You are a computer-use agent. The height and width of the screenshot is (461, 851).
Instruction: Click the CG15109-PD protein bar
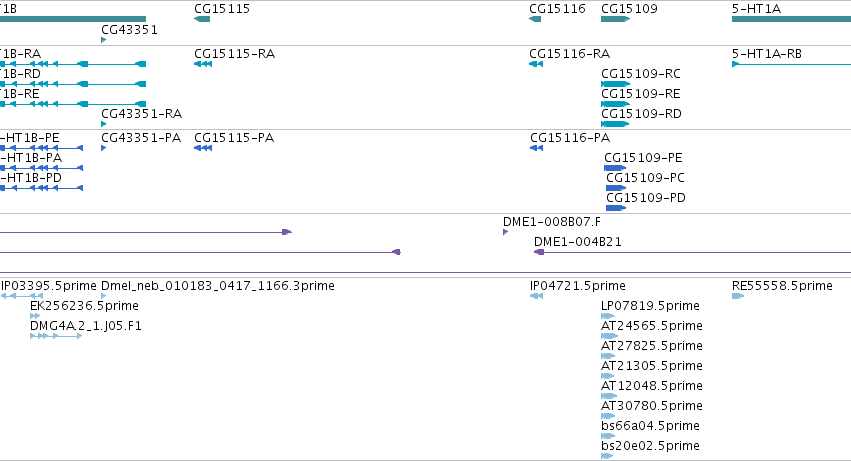point(617,209)
